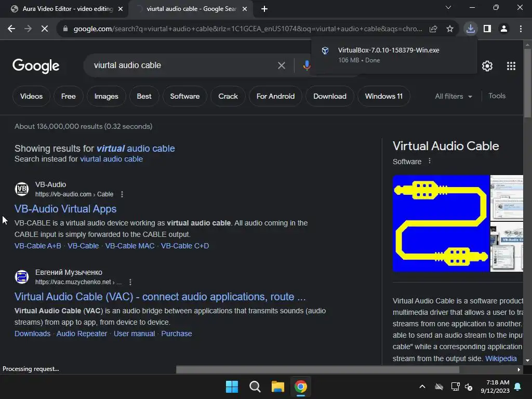The height and width of the screenshot is (399, 532).
Task: Open VB-Cable A+B sitelink
Action: pos(37,246)
